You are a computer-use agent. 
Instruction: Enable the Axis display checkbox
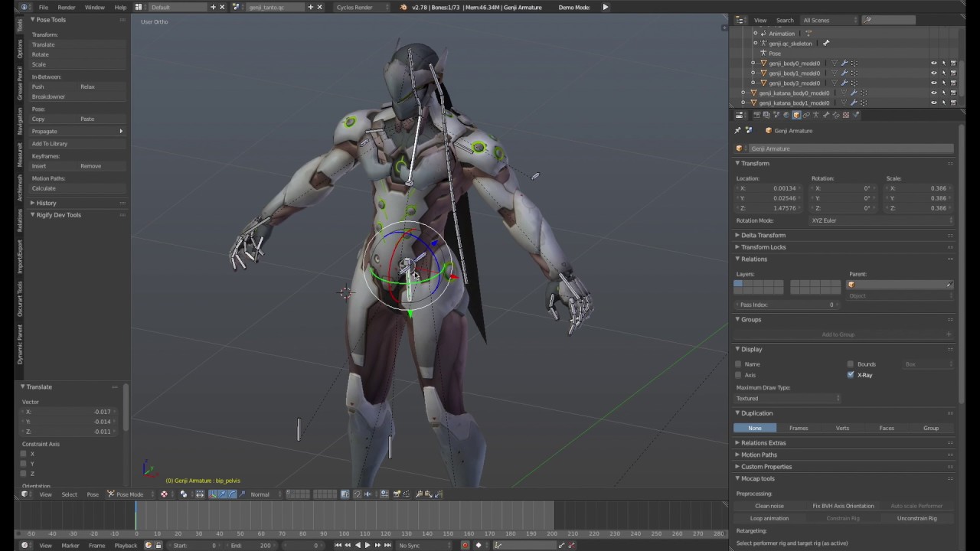738,375
